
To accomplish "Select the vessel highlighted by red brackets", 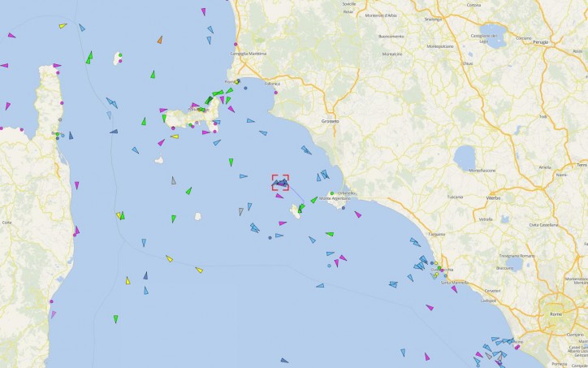I will pos(280,183).
